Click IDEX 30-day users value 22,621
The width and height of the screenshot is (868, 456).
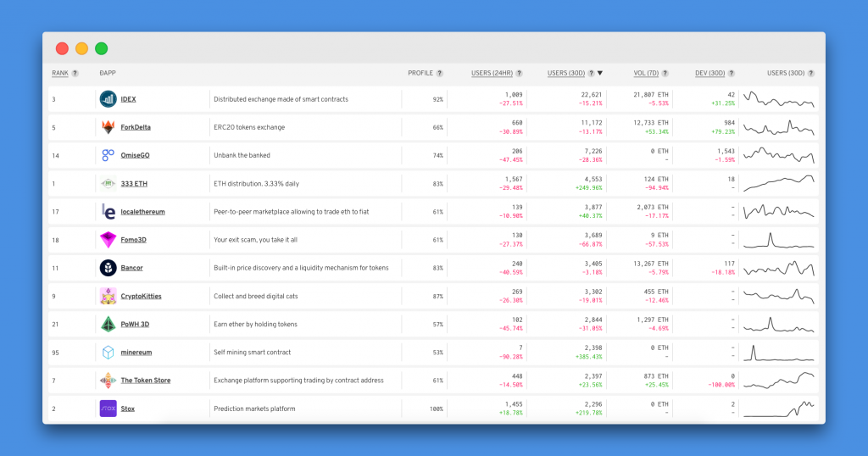[591, 95]
